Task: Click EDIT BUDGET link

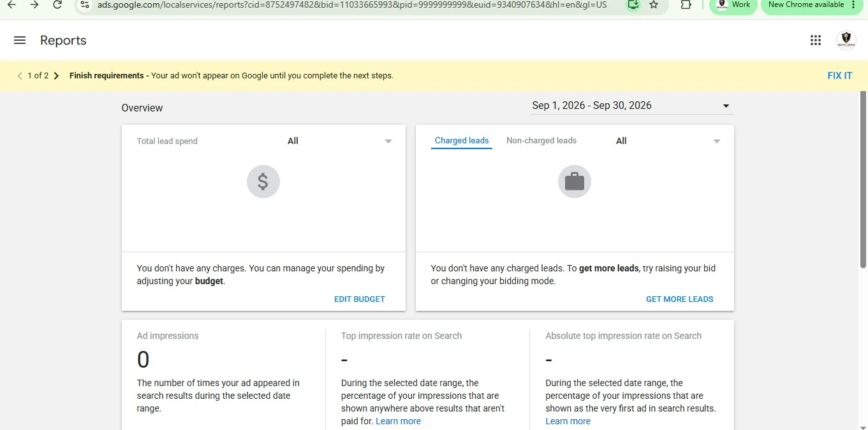Action: tap(360, 299)
